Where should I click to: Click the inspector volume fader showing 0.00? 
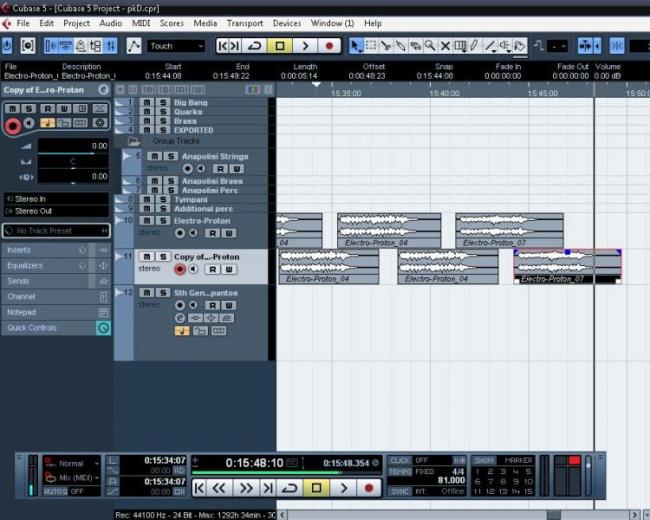pyautogui.click(x=73, y=146)
